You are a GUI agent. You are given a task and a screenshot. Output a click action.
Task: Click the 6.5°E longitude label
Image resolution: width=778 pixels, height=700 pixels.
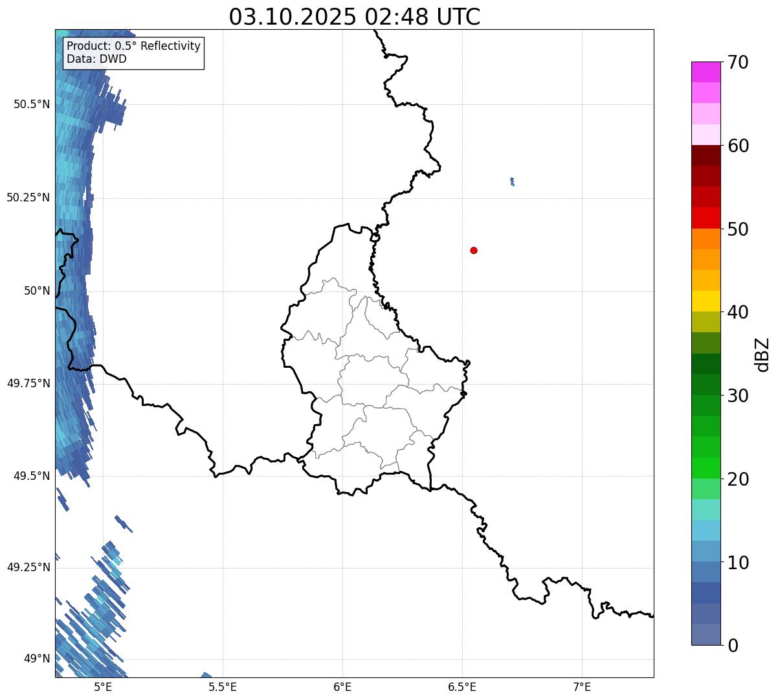pos(462,686)
